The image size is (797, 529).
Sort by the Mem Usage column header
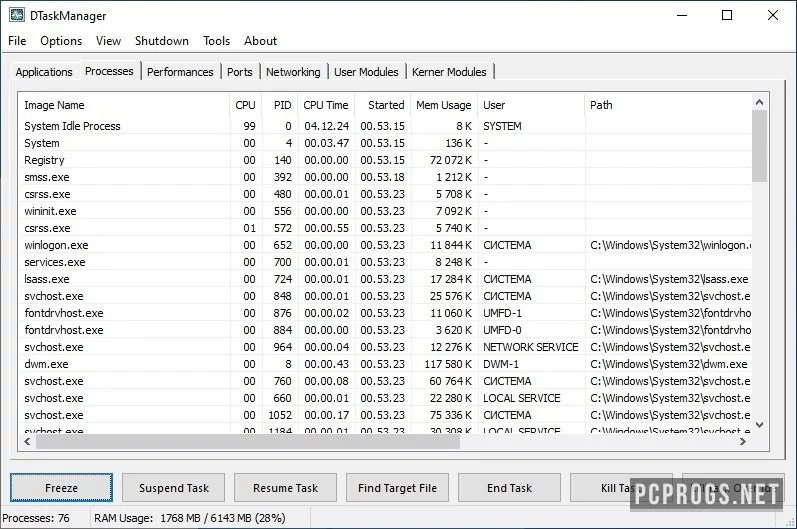click(444, 105)
